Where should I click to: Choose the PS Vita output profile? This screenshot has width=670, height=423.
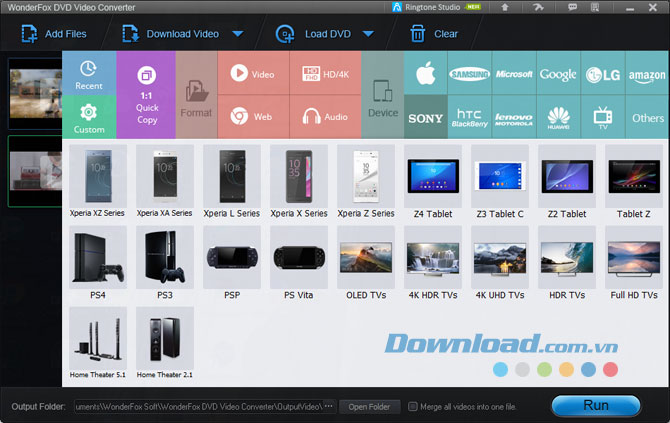(x=299, y=263)
